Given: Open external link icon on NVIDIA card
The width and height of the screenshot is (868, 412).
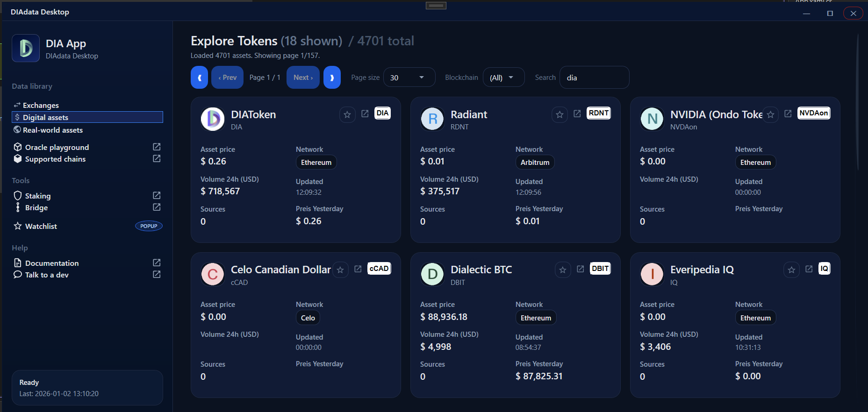Looking at the screenshot, I should tap(788, 114).
